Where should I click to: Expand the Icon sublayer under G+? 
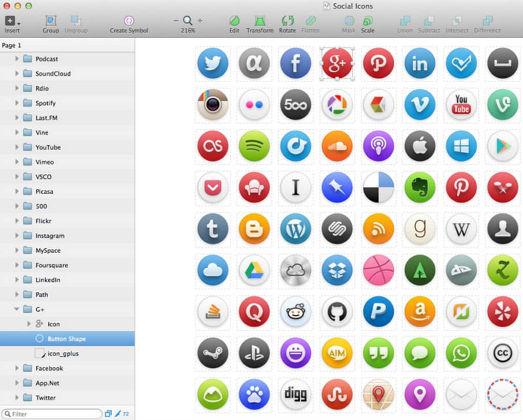click(29, 324)
